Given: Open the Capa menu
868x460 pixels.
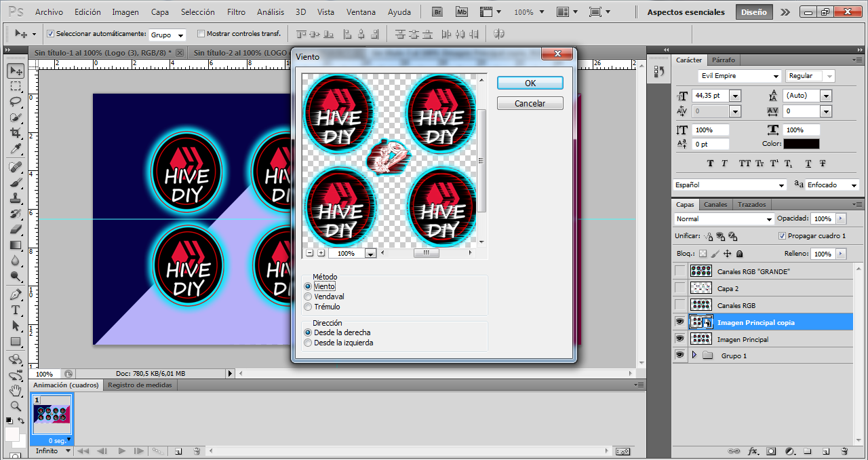Looking at the screenshot, I should pos(160,12).
